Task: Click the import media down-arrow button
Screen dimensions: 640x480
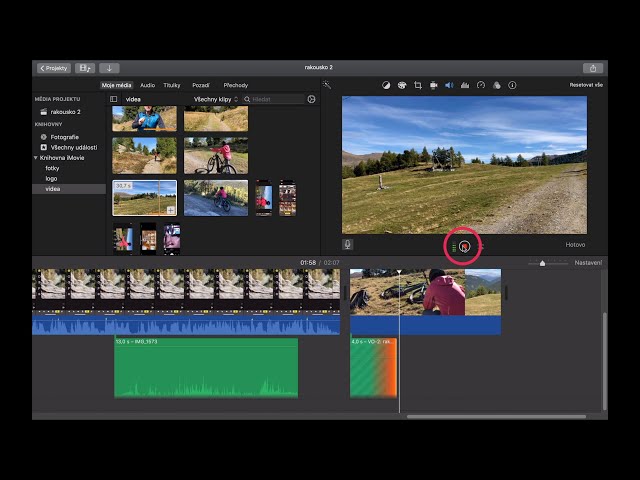Action: 109,68
